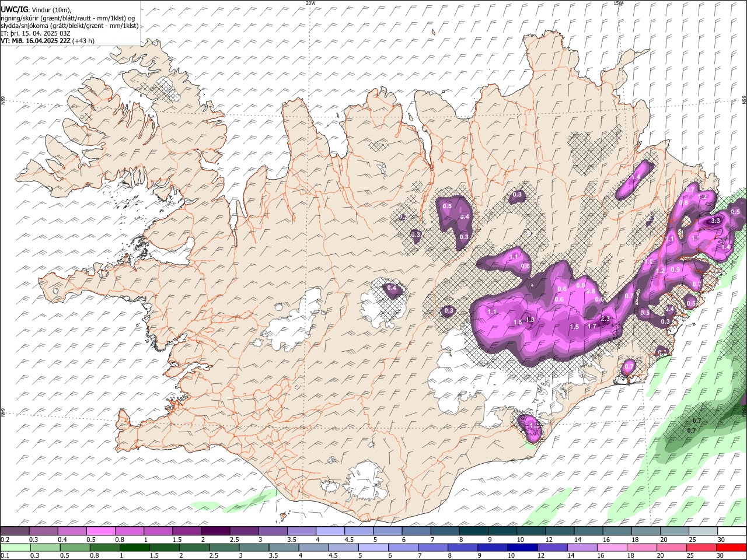
Task: Click the 3.3 precipitation value on the map
Action: pos(715,221)
